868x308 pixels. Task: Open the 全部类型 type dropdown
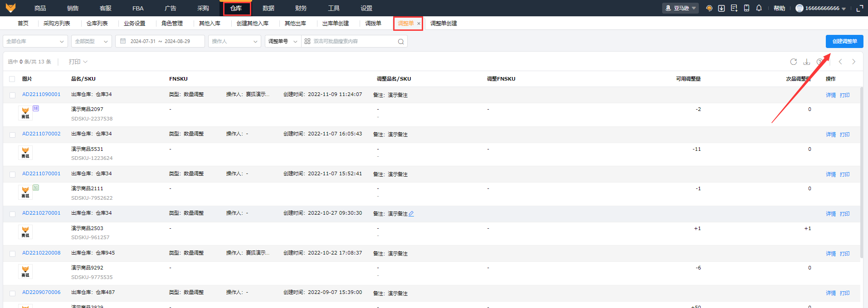(x=92, y=41)
